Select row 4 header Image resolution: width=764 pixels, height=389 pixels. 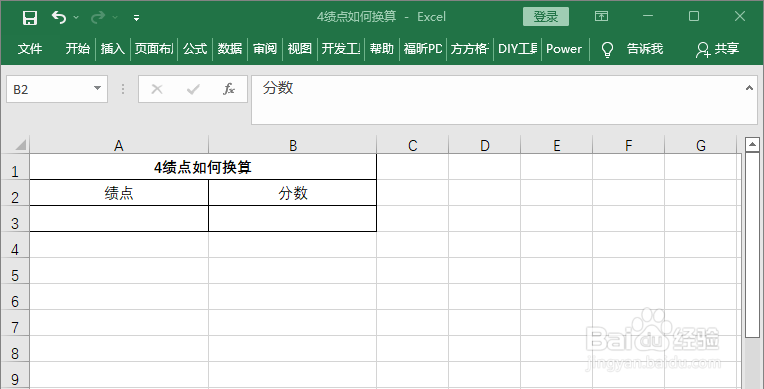tap(15, 245)
